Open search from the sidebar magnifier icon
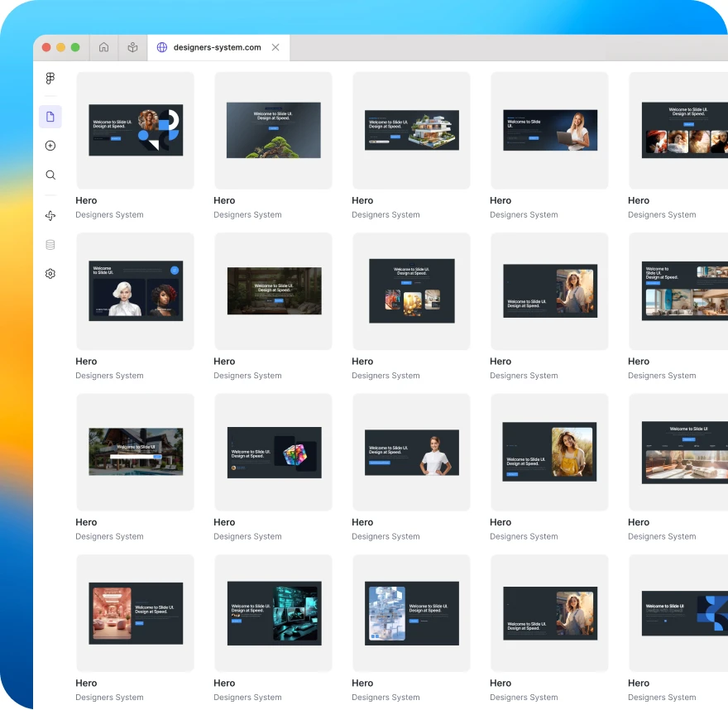The image size is (728, 710). pyautogui.click(x=50, y=175)
